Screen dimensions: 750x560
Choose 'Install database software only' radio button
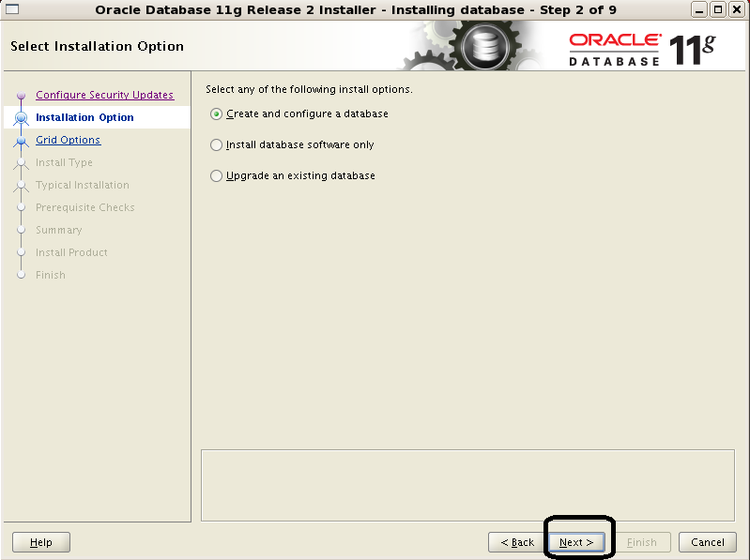coord(217,145)
